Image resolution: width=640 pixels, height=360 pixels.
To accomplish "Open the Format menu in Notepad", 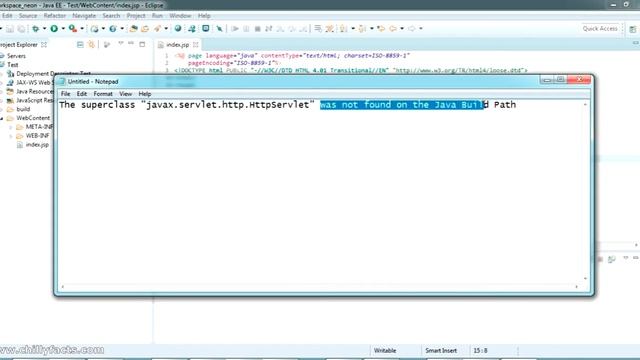I will tap(103, 94).
